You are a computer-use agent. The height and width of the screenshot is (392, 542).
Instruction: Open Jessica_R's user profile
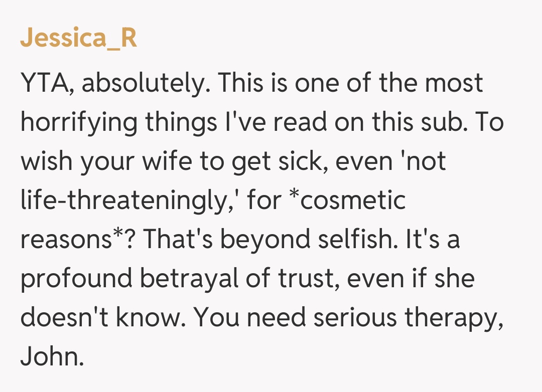coord(78,38)
